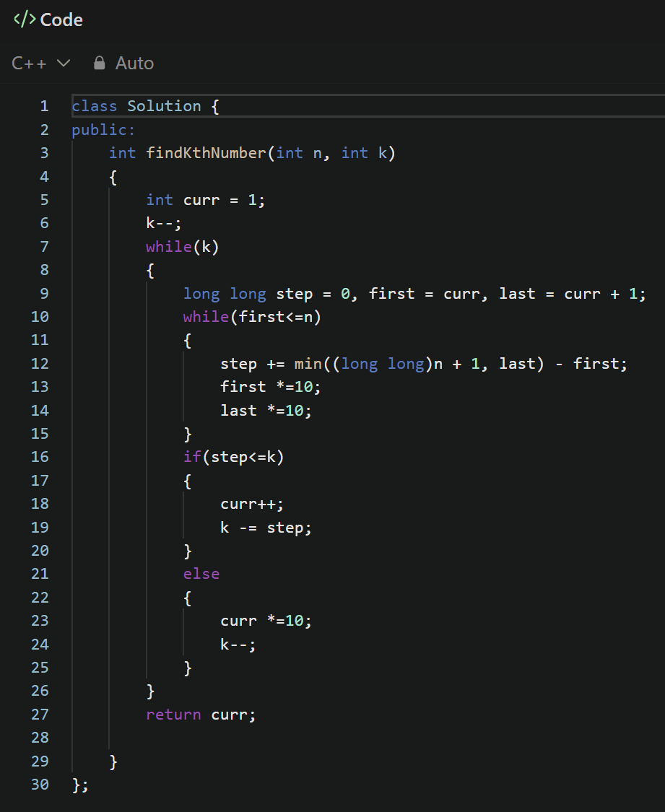
Task: Place cursor on 'first *=10;' statement
Action: click(x=270, y=387)
